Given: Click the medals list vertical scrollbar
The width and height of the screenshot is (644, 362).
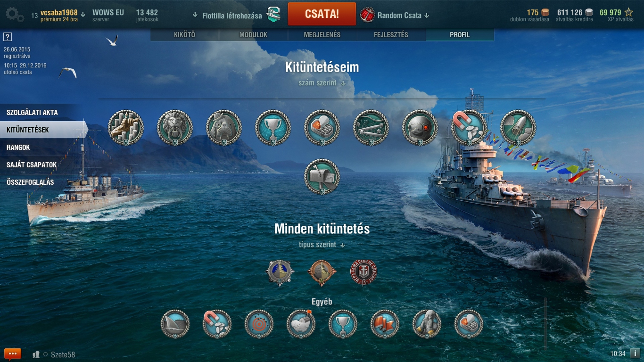Looking at the screenshot, I should 545,323.
